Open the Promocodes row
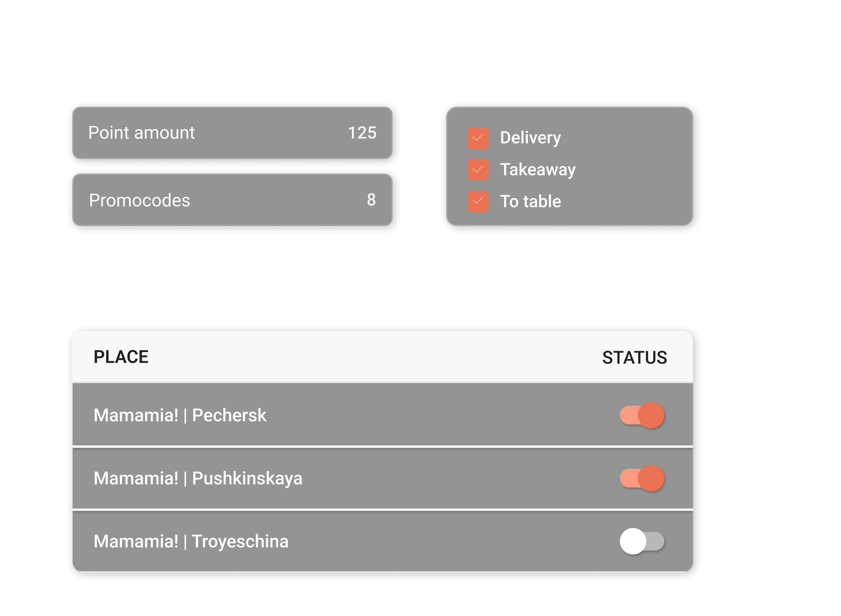 click(232, 200)
